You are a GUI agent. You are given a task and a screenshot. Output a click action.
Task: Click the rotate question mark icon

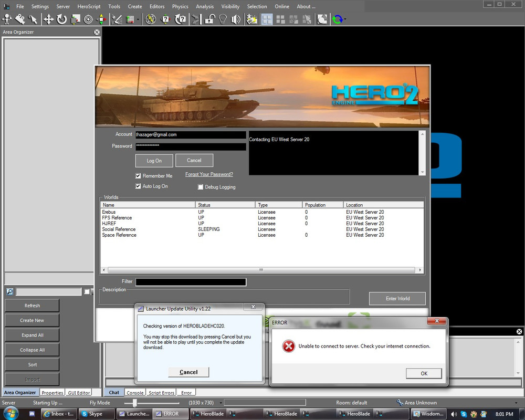(x=181, y=19)
